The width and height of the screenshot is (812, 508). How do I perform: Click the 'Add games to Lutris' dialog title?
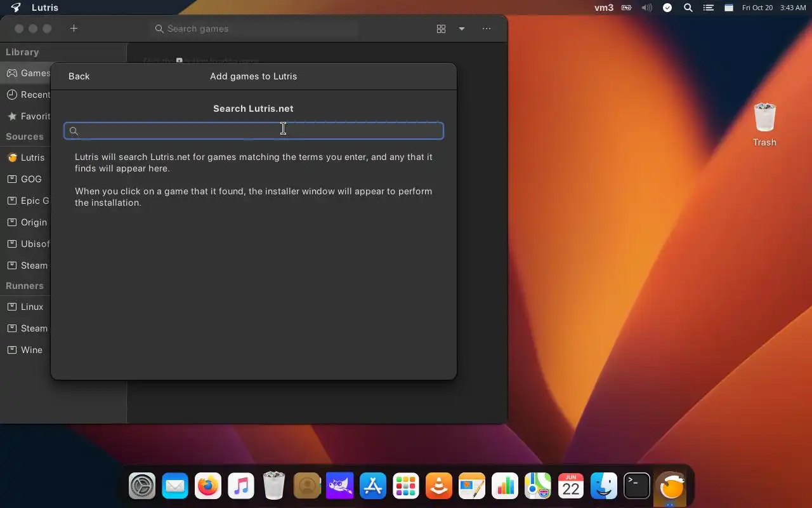(x=254, y=76)
